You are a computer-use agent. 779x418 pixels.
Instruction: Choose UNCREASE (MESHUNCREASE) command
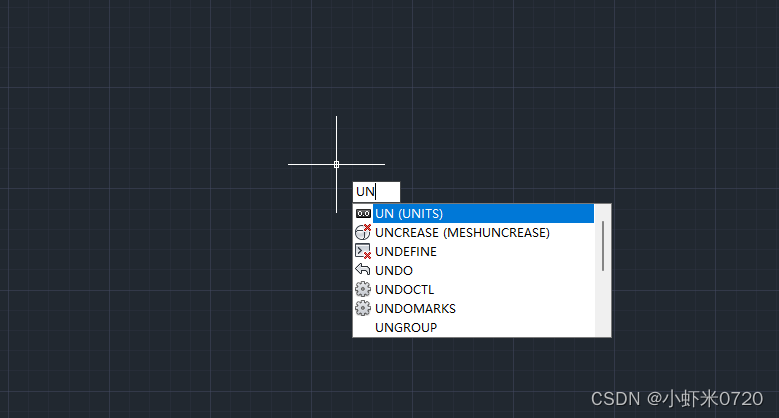[x=474, y=233]
